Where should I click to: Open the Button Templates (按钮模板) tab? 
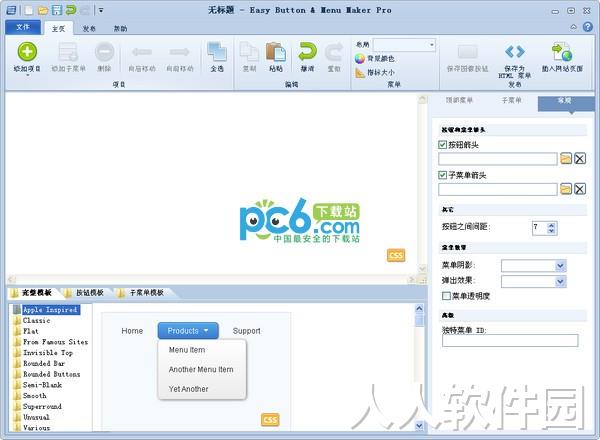click(x=85, y=293)
